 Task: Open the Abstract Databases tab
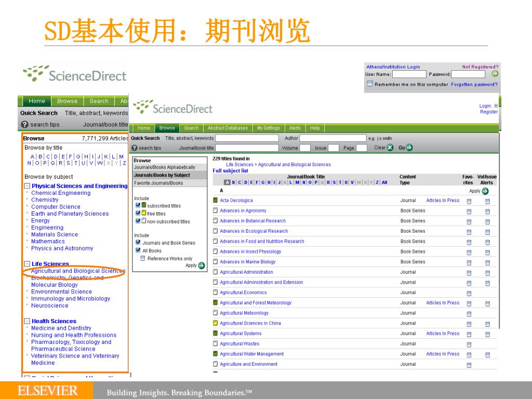pyautogui.click(x=228, y=128)
